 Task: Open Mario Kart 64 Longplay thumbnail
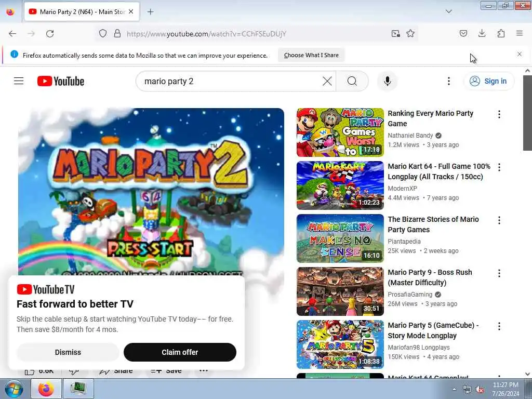tap(340, 185)
